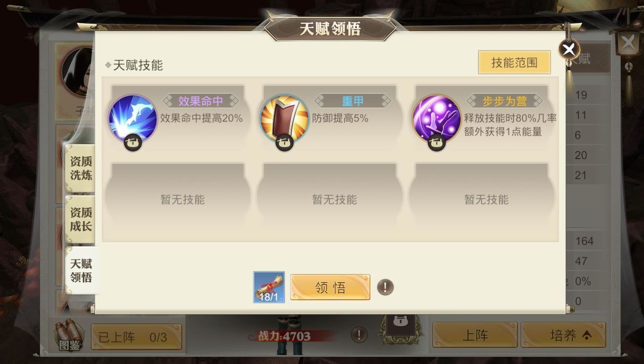This screenshot has height=364, width=644.
Task: Tap the exclamation icon beside 战力:4703
Action: 359,335
